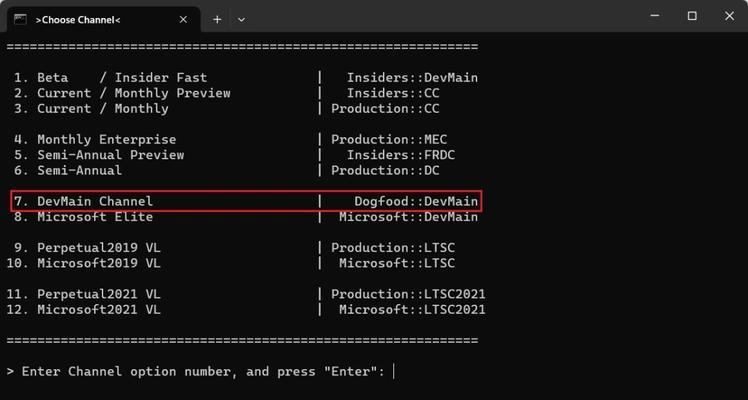Open the new tab profile dropdown
Screen dimensions: 748x400
click(241, 20)
